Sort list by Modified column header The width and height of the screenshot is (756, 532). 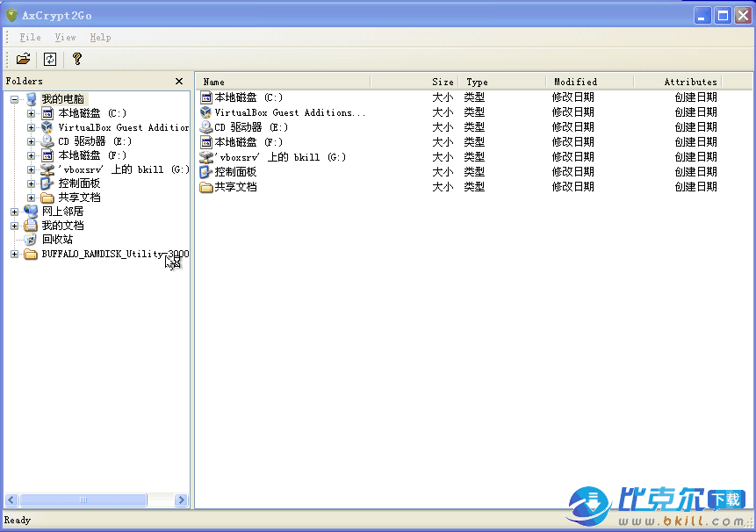[588, 82]
